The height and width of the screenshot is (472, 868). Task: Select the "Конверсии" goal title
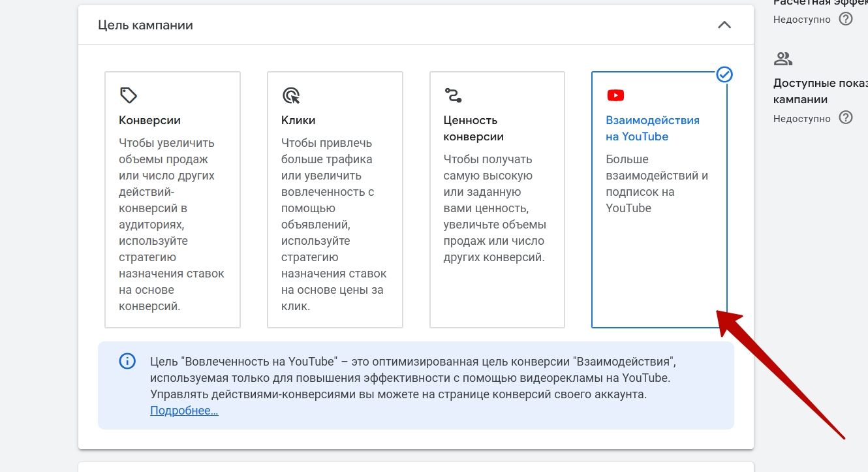tap(149, 120)
